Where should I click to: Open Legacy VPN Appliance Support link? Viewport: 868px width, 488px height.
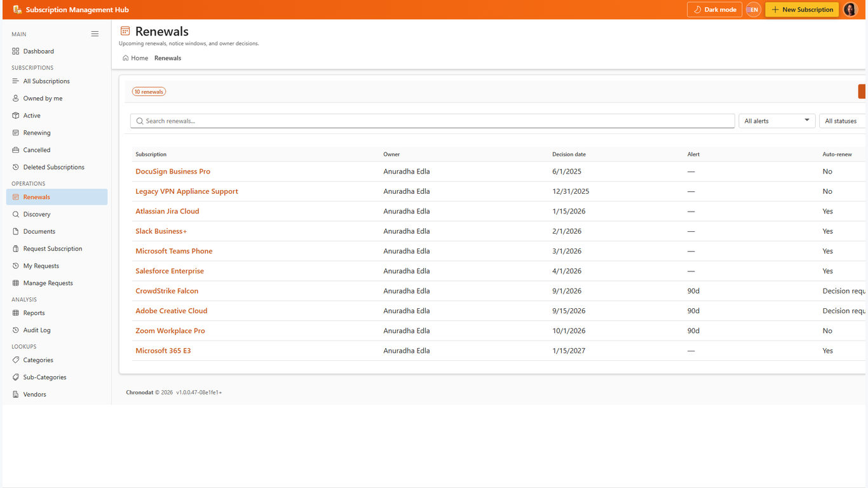click(x=187, y=191)
